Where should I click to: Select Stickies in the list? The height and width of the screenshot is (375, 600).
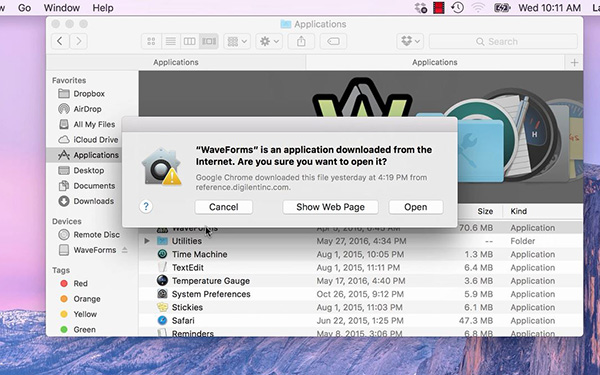point(361,307)
